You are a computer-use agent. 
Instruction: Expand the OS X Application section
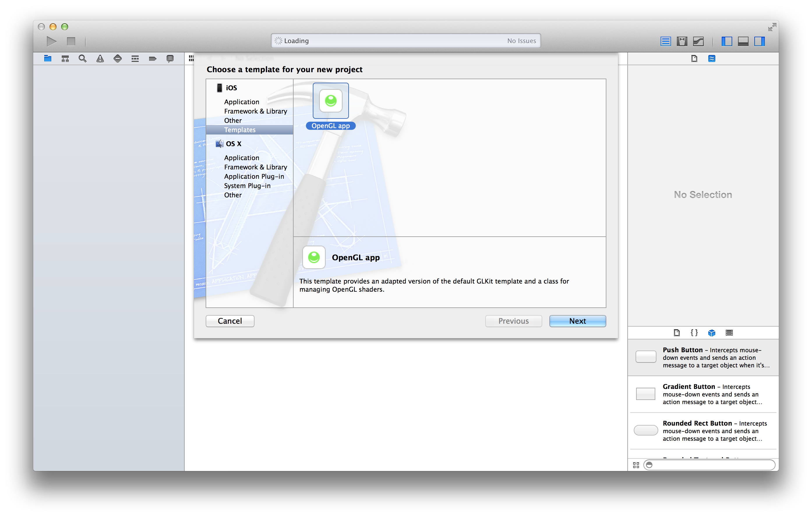[241, 157]
